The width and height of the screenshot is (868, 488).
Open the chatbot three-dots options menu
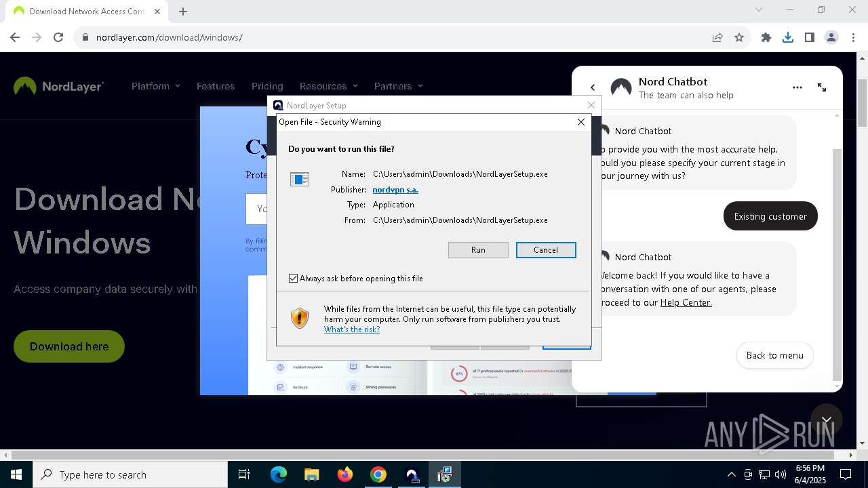[797, 87]
